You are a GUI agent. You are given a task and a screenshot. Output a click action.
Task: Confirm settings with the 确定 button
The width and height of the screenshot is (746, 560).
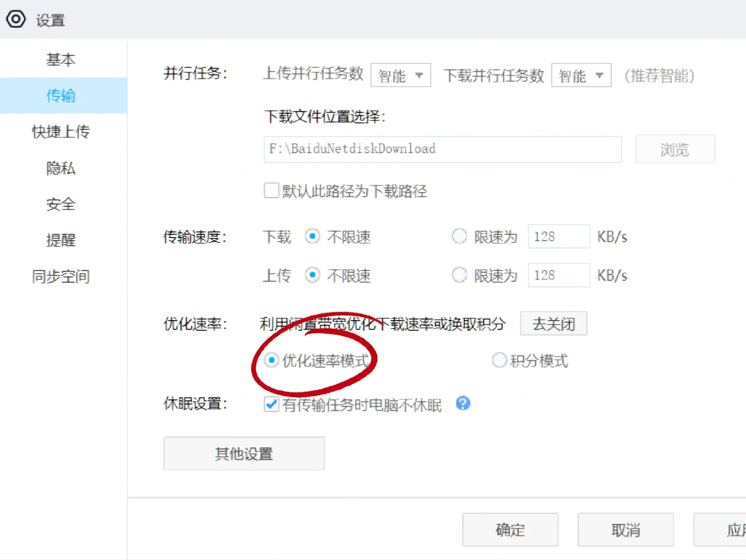(x=510, y=529)
